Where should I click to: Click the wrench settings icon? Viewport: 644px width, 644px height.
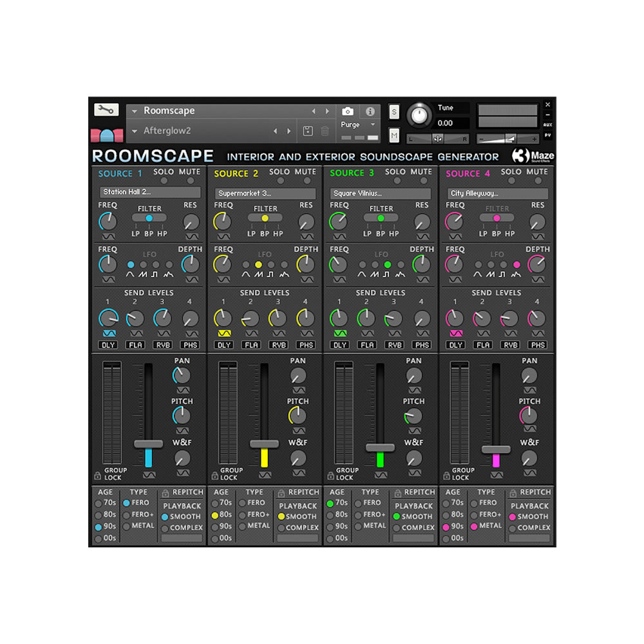coord(106,109)
